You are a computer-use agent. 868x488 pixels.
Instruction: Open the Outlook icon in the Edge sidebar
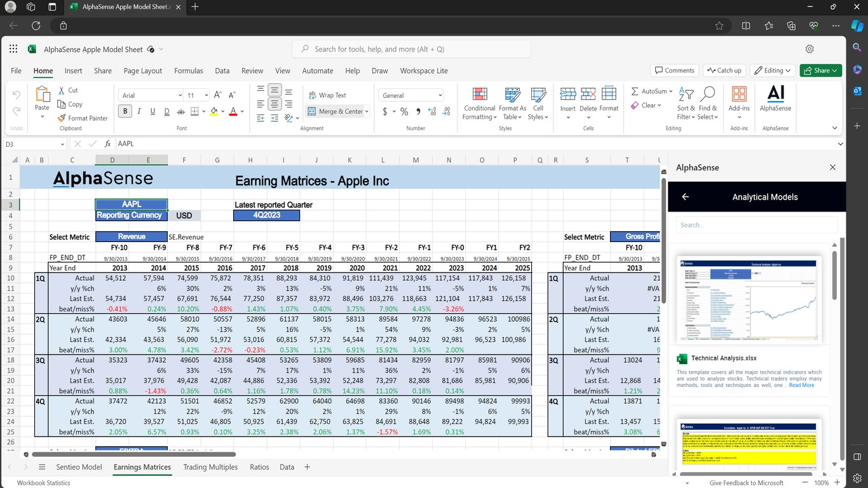point(857,91)
